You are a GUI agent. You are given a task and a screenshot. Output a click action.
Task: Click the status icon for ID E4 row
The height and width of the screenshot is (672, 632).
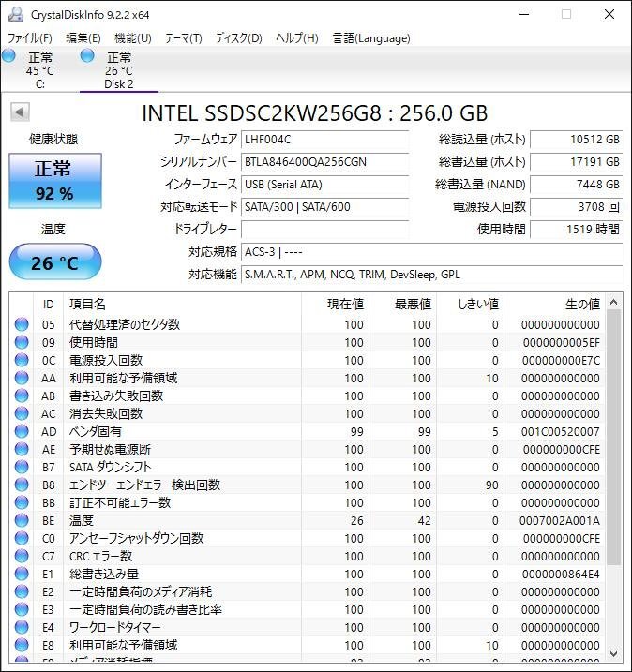(22, 627)
